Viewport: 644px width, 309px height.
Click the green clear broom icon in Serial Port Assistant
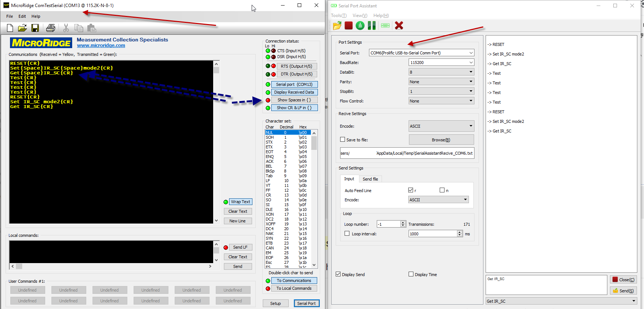tap(360, 26)
